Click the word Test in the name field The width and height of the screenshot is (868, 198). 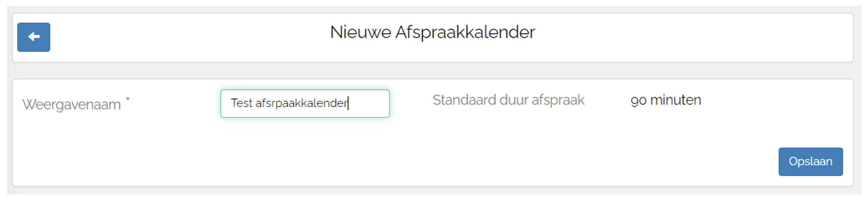[x=241, y=103]
